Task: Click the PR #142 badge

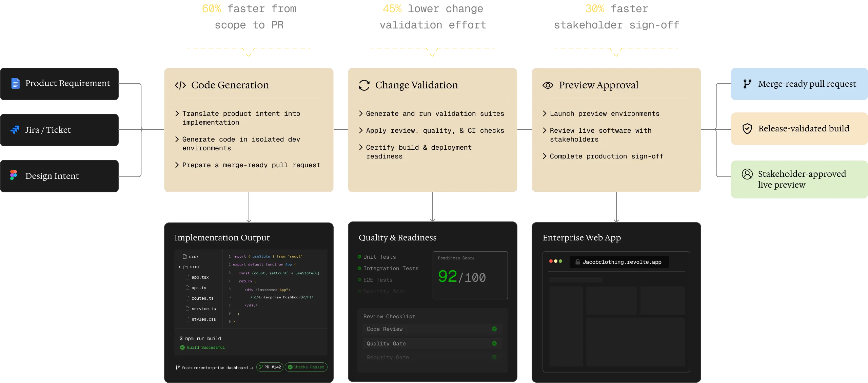Action: [x=270, y=367]
